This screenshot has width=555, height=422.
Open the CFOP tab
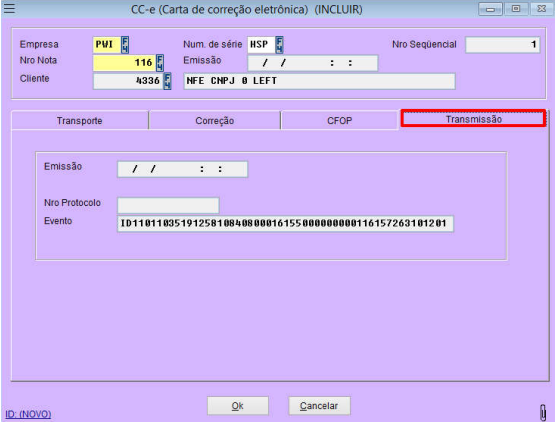point(339,121)
